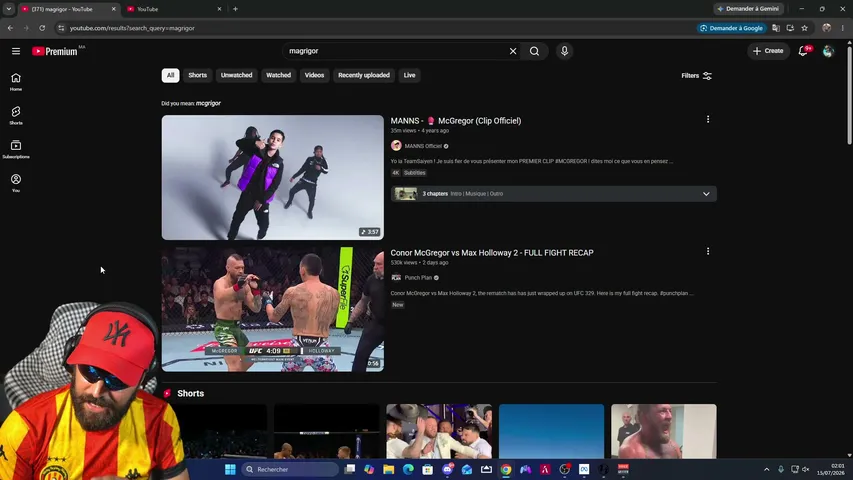Click the muted volume tray icon

tap(806, 469)
